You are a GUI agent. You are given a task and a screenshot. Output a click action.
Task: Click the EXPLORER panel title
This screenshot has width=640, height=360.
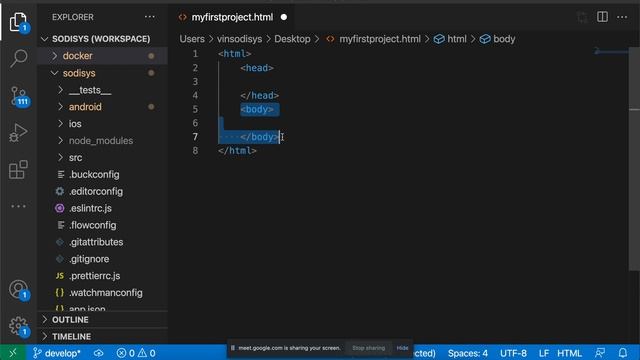coord(73,17)
